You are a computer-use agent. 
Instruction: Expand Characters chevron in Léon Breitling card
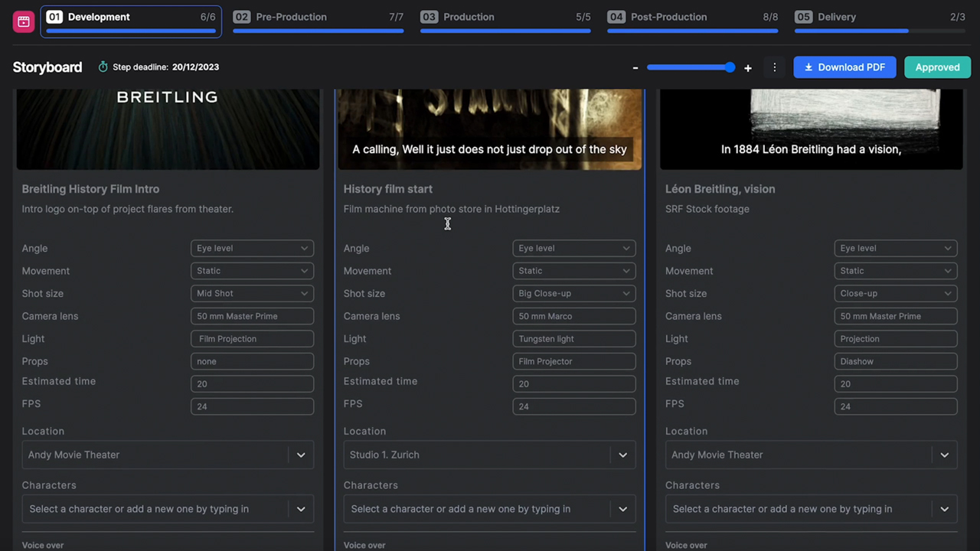coord(944,509)
